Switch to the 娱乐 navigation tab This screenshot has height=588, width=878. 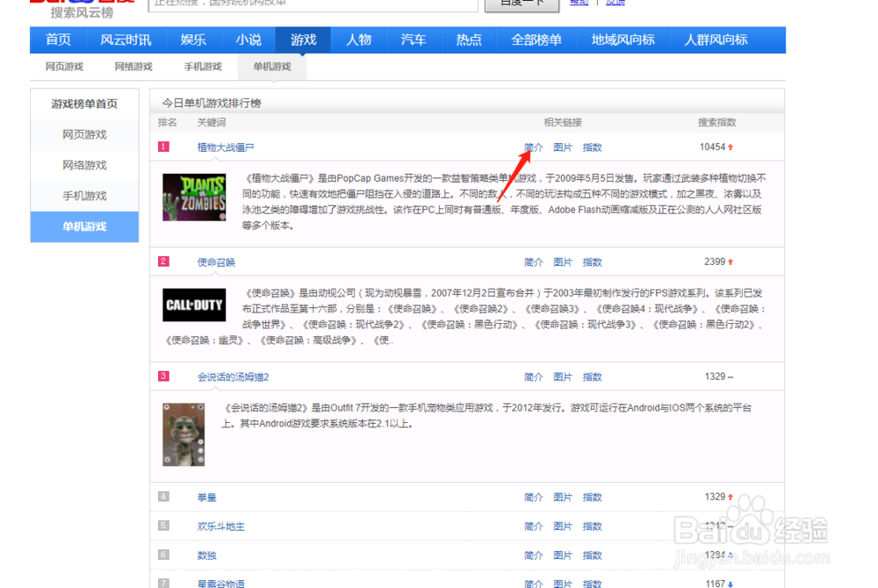193,39
